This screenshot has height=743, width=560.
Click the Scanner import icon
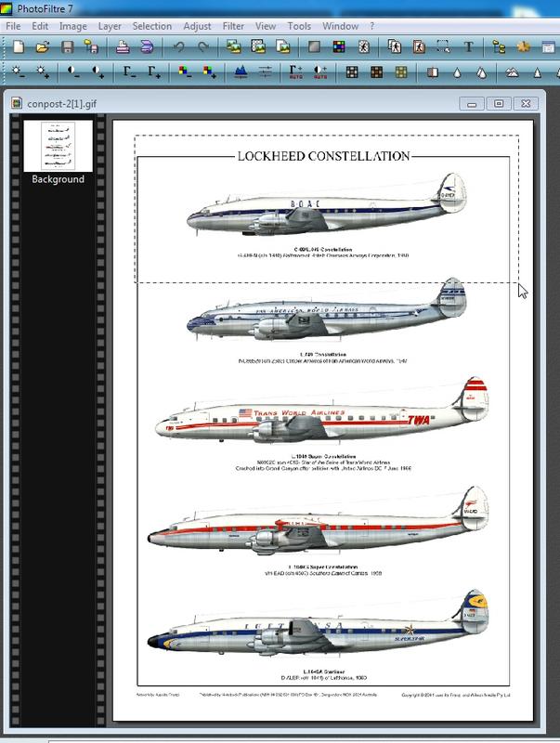(x=147, y=46)
